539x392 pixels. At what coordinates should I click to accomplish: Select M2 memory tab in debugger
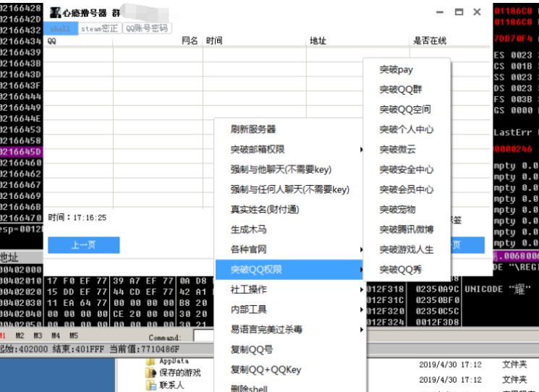(20, 336)
